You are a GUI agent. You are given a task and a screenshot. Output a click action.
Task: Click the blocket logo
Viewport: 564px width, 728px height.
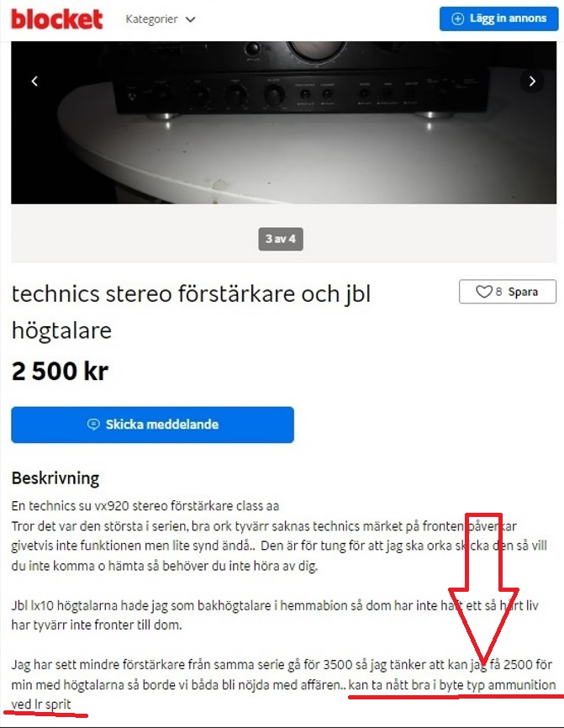tap(56, 19)
